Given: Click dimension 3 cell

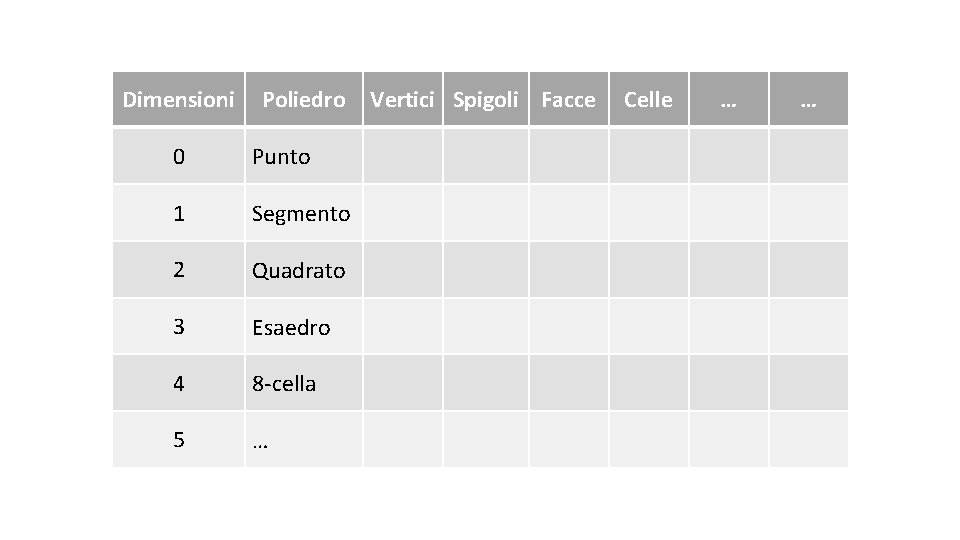Looking at the screenshot, I should click(x=178, y=327).
